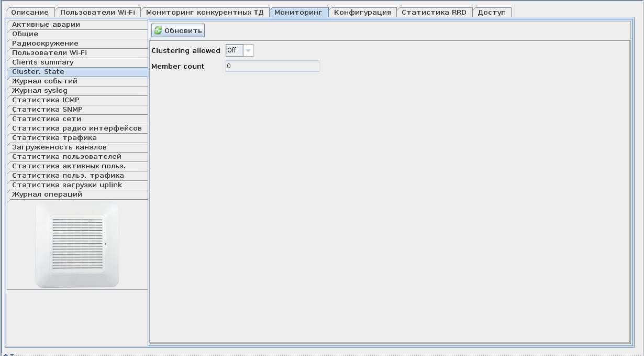Click the green refresh icon on Обновить
This screenshot has width=644, height=356.
158,30
